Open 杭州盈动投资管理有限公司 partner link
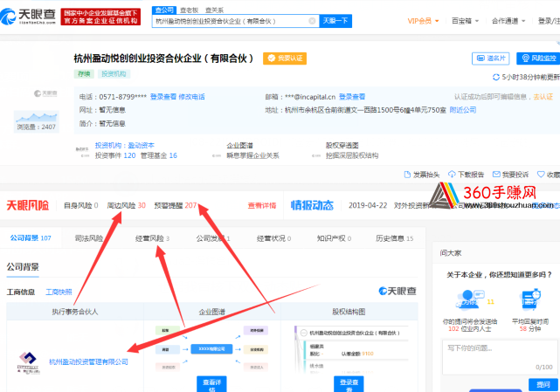The width and height of the screenshot is (560, 392). point(88,361)
